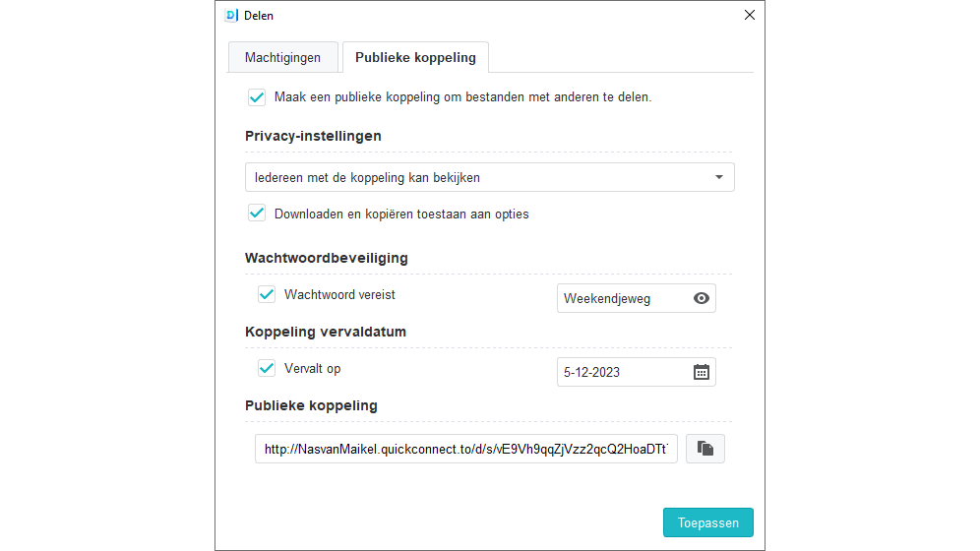
Task: Click the password field containing Weekendjeweg
Action: pos(620,298)
